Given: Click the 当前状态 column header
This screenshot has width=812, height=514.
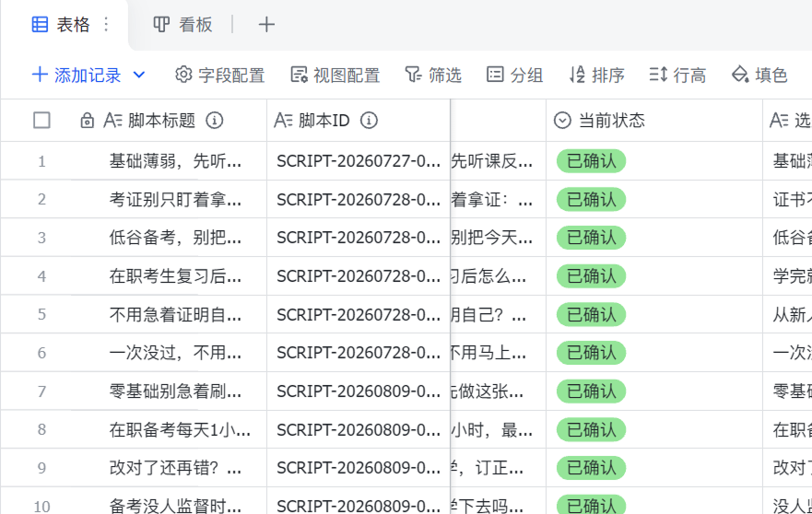Looking at the screenshot, I should click(654, 120).
